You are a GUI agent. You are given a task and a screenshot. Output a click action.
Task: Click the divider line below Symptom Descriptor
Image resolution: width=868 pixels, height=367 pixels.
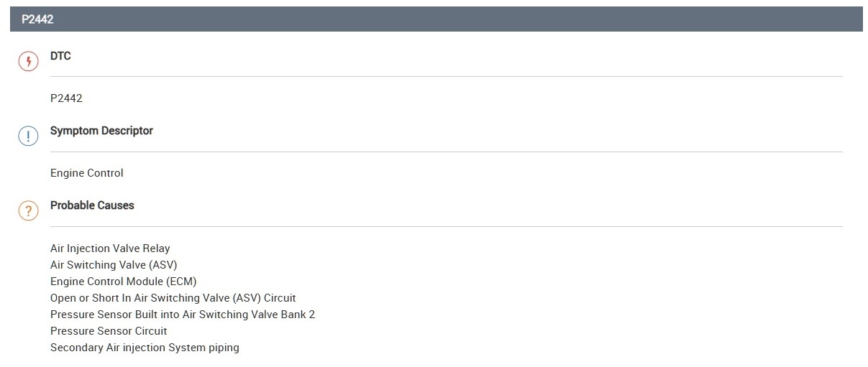pyautogui.click(x=446, y=152)
